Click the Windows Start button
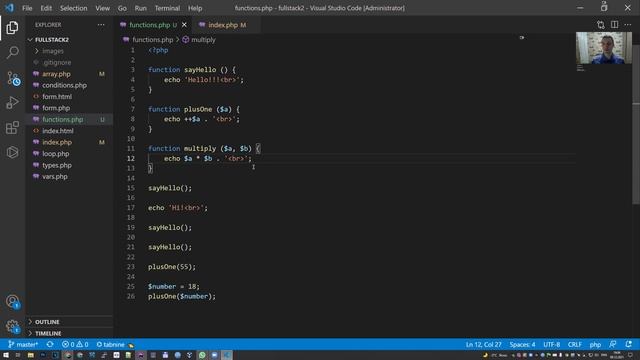 point(6,355)
